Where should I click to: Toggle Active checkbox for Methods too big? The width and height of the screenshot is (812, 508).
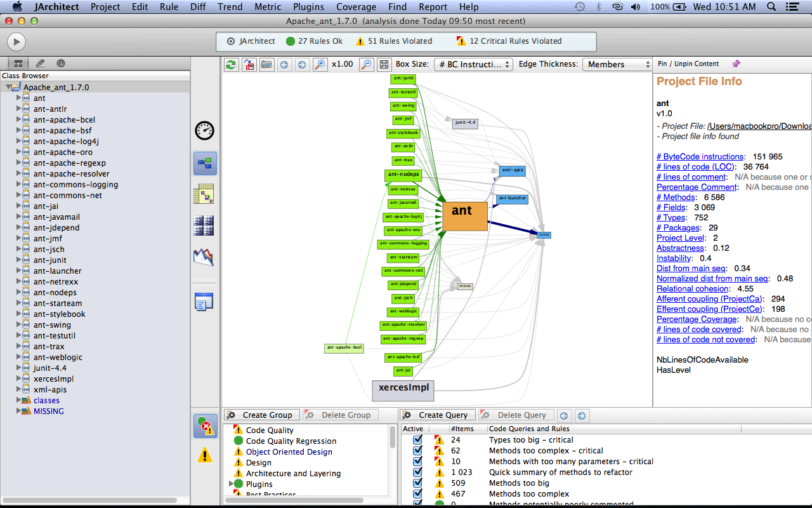(417, 483)
